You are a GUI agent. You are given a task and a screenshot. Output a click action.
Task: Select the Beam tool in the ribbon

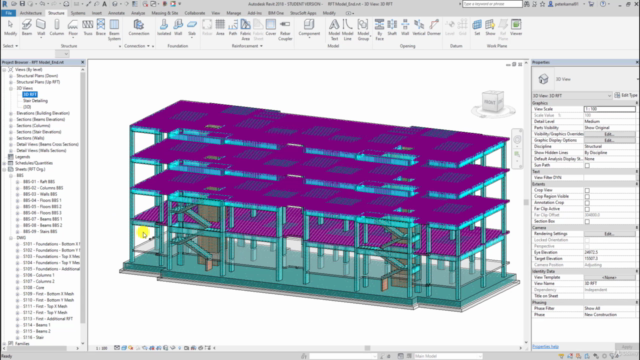(27, 27)
